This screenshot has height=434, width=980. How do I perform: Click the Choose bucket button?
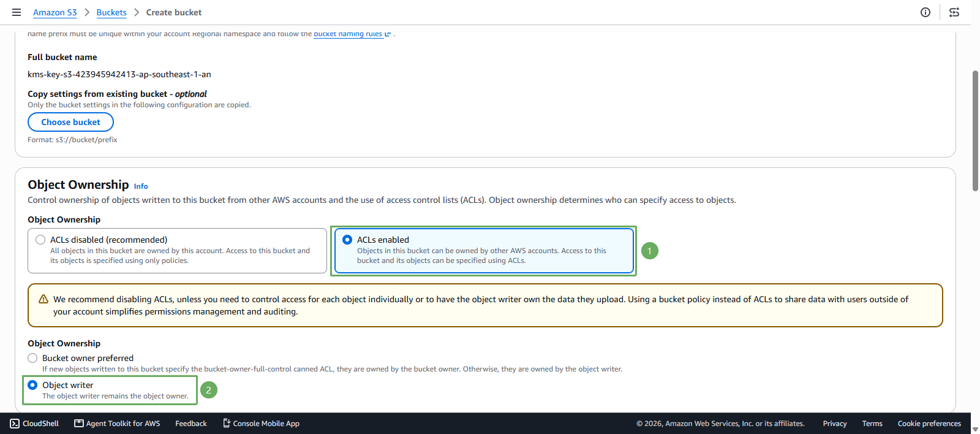coord(70,122)
